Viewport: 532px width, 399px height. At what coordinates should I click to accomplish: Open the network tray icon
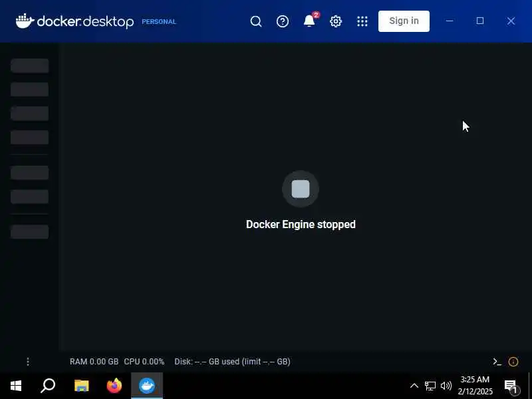430,386
